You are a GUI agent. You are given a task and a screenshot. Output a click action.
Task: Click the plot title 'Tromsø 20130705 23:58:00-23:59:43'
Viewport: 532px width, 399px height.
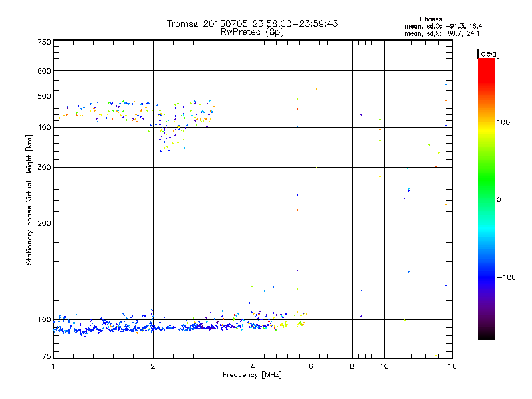[x=252, y=23]
